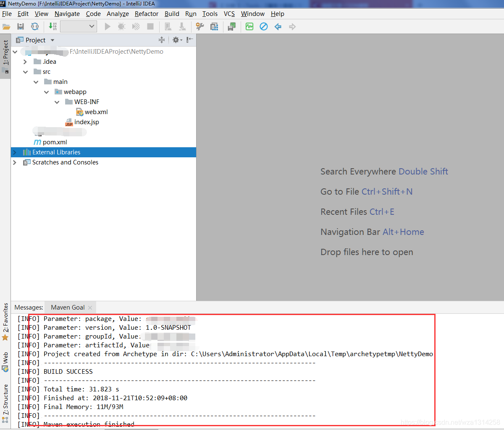The image size is (504, 430).
Task: Open Project Structure via toolbar icon
Action: pyautogui.click(x=214, y=26)
